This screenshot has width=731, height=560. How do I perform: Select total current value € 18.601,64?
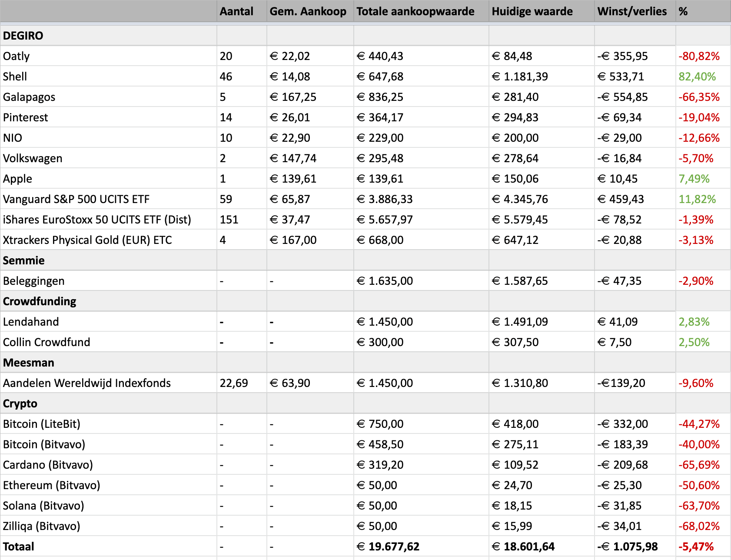[542, 547]
